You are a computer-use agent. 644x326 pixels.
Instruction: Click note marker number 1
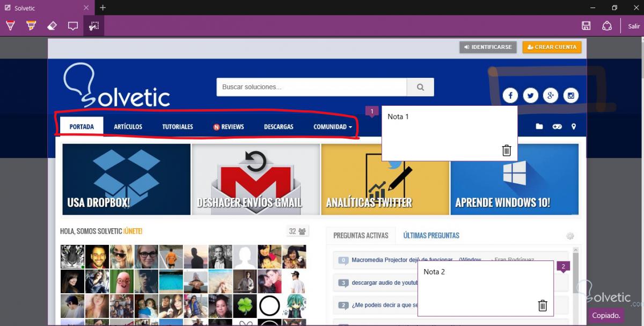pos(372,112)
